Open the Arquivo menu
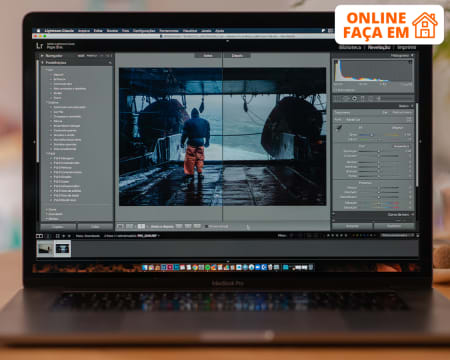The image size is (450, 360). click(x=84, y=30)
